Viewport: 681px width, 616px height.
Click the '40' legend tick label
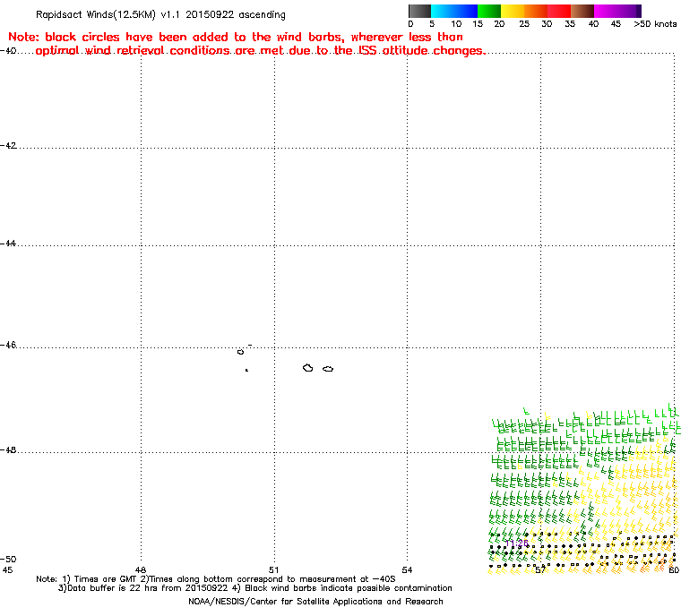593,24
